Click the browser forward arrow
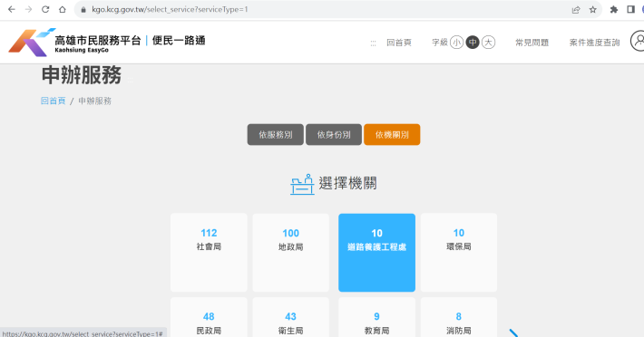This screenshot has width=644, height=337. pyautogui.click(x=28, y=9)
